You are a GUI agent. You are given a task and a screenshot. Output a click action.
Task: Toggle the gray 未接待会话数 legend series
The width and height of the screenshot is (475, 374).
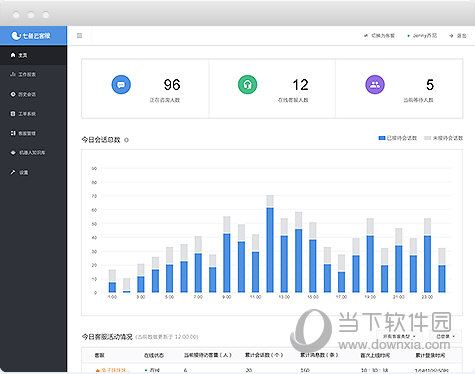tap(444, 138)
